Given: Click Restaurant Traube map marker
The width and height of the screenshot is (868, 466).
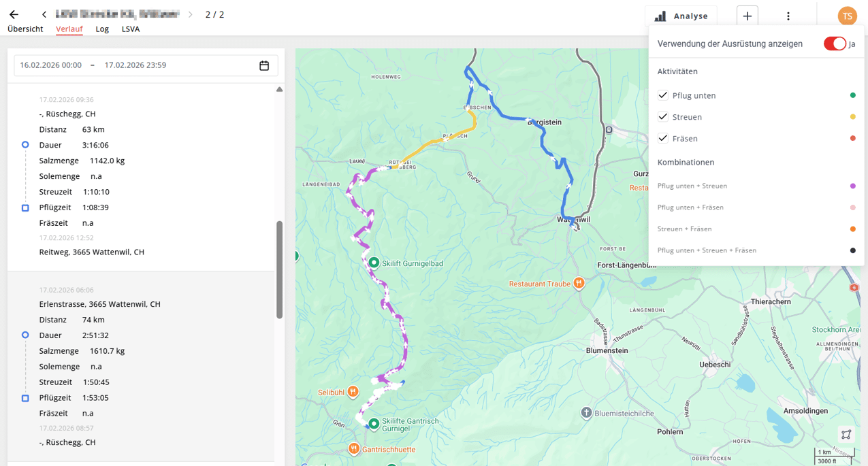Looking at the screenshot, I should (x=579, y=284).
